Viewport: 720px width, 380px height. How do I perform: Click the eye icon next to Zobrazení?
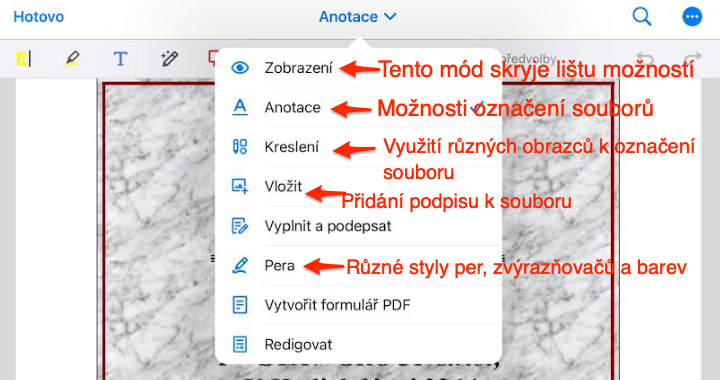[x=240, y=68]
